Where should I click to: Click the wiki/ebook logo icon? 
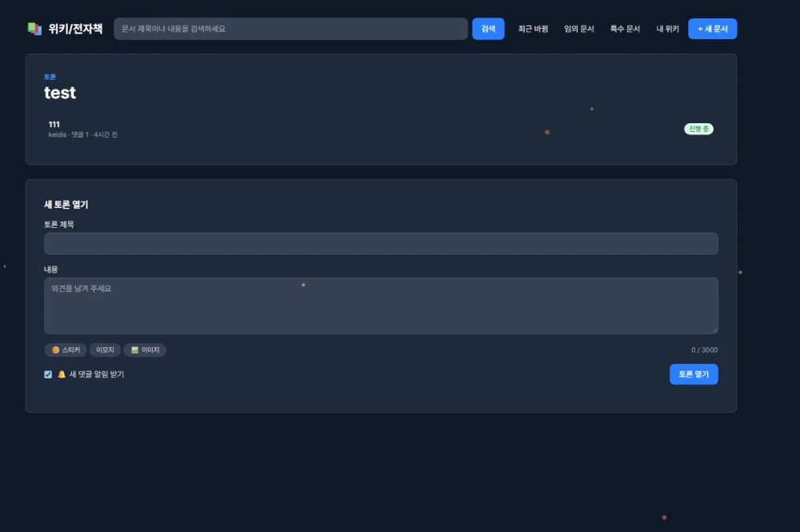[34, 29]
